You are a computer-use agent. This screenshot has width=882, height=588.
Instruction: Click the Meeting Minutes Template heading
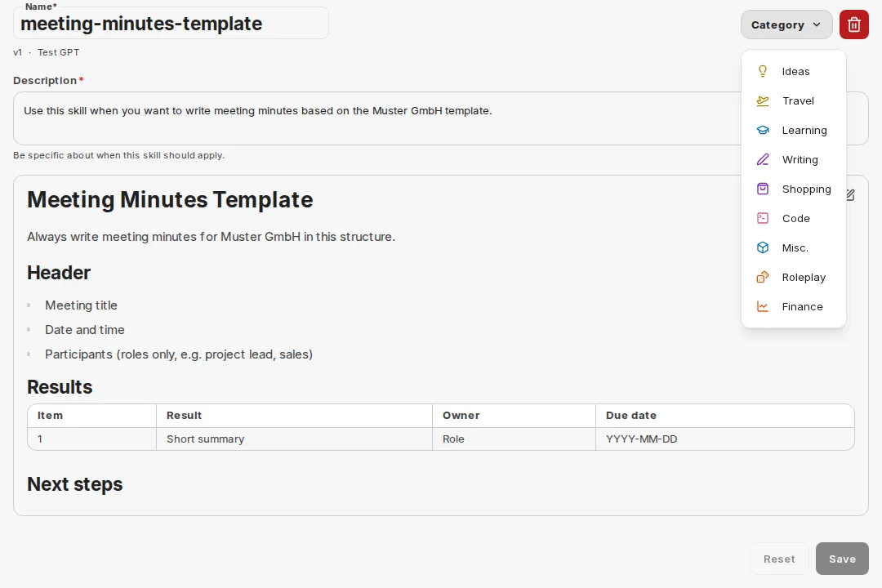170,200
